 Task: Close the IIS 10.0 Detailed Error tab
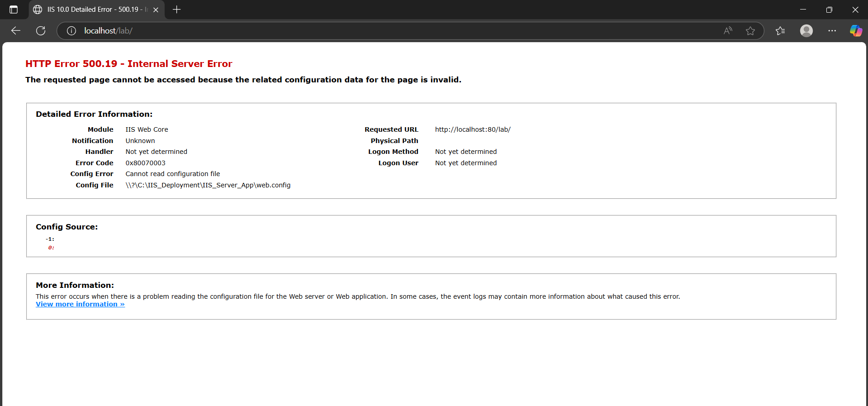[156, 10]
